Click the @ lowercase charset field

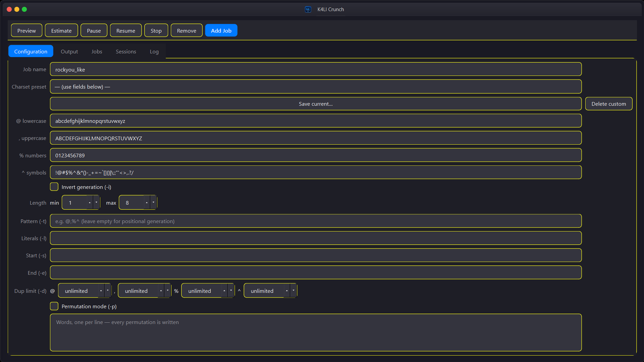pyautogui.click(x=316, y=121)
